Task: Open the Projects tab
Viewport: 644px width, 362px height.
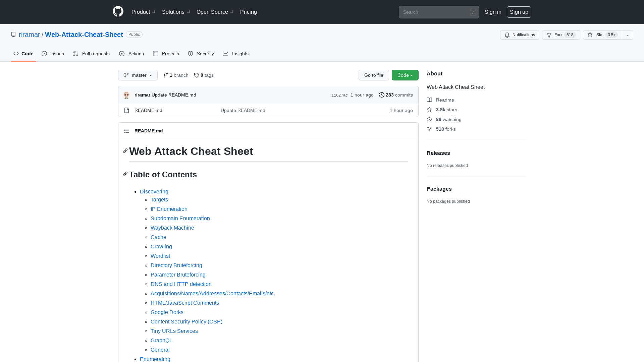Action: [166, 54]
